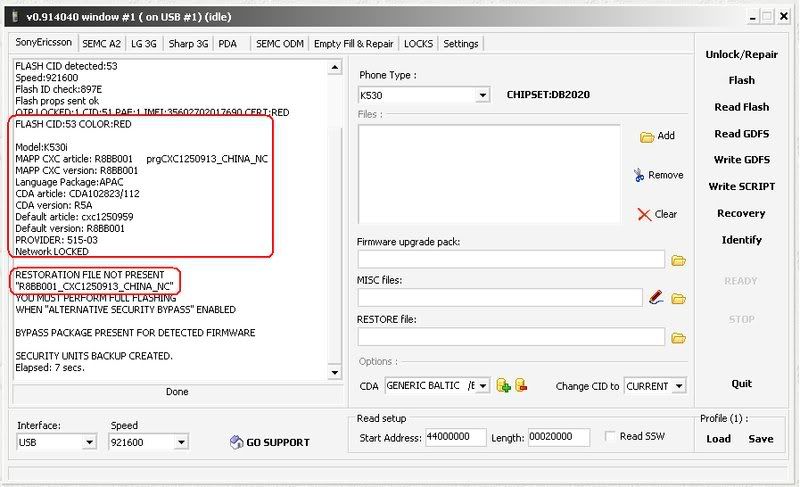
Task: Click 'CDA version: R5A' log line
Action: coord(54,205)
